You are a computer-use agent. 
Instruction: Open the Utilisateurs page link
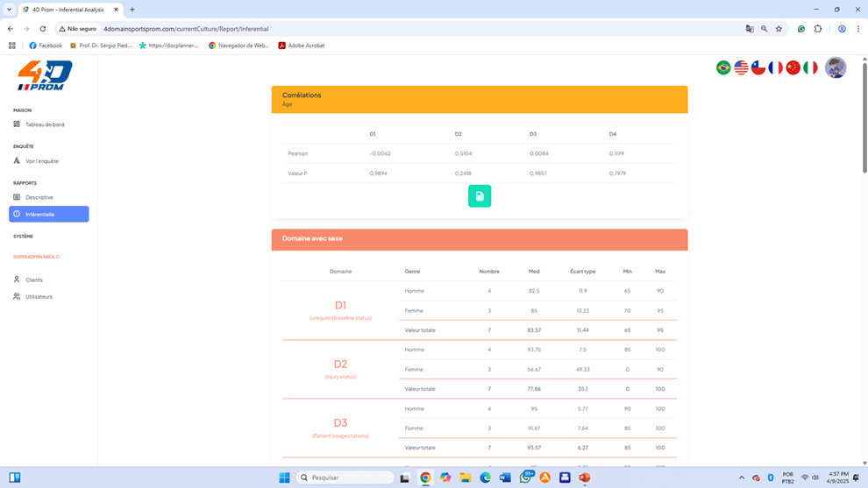click(x=39, y=297)
